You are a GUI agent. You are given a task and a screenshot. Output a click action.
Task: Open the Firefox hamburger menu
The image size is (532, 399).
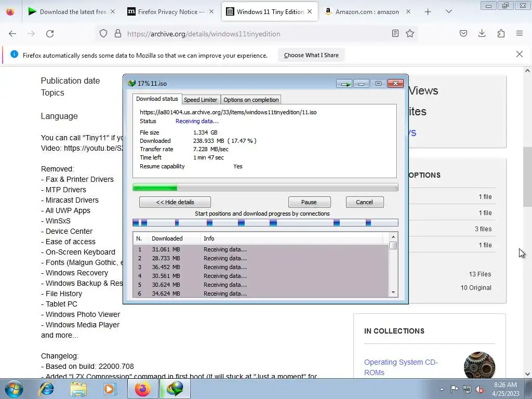(520, 33)
